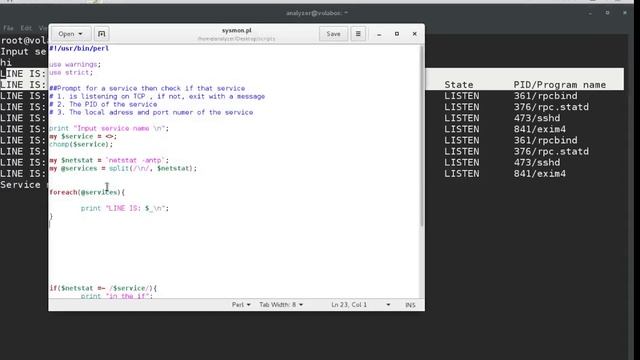Open the Open file dropdown in gedit
Screen dimensions: 640x360
coord(70,34)
